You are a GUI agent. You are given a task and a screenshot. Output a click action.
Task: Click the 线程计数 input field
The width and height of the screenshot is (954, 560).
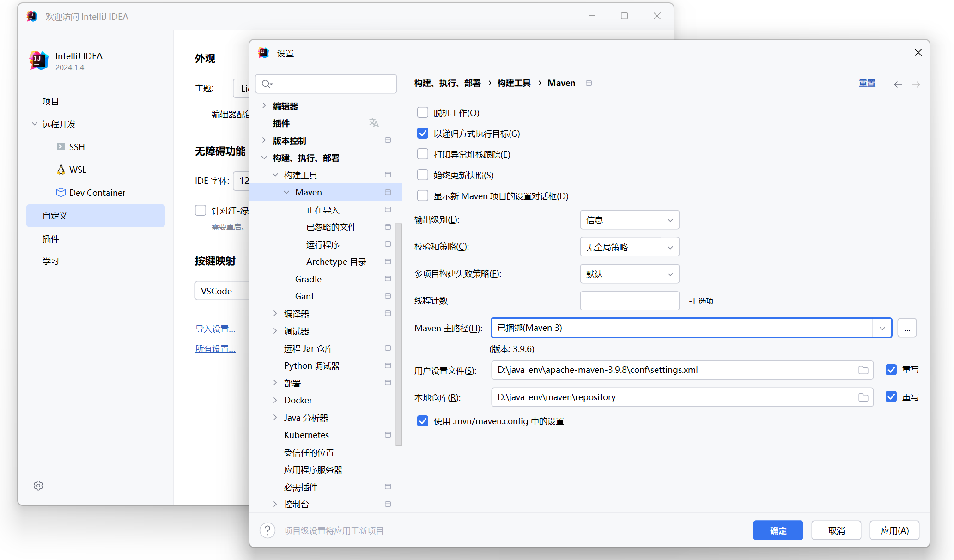[x=629, y=301]
